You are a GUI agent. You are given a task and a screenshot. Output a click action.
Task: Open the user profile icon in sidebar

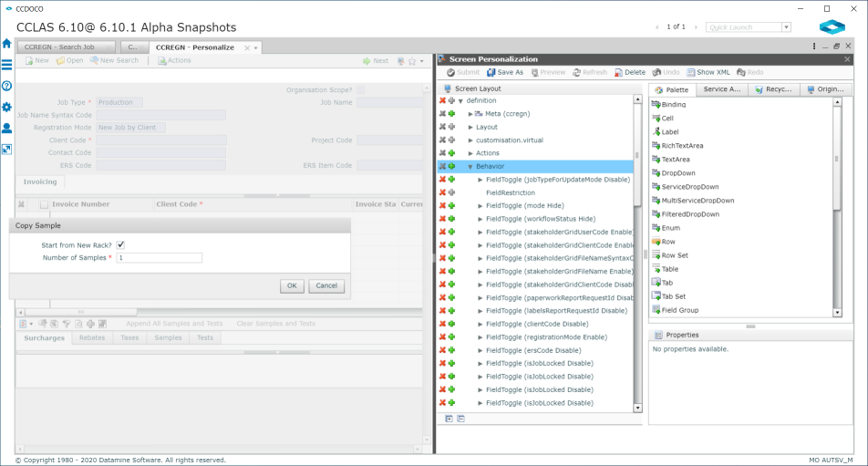tap(6, 128)
